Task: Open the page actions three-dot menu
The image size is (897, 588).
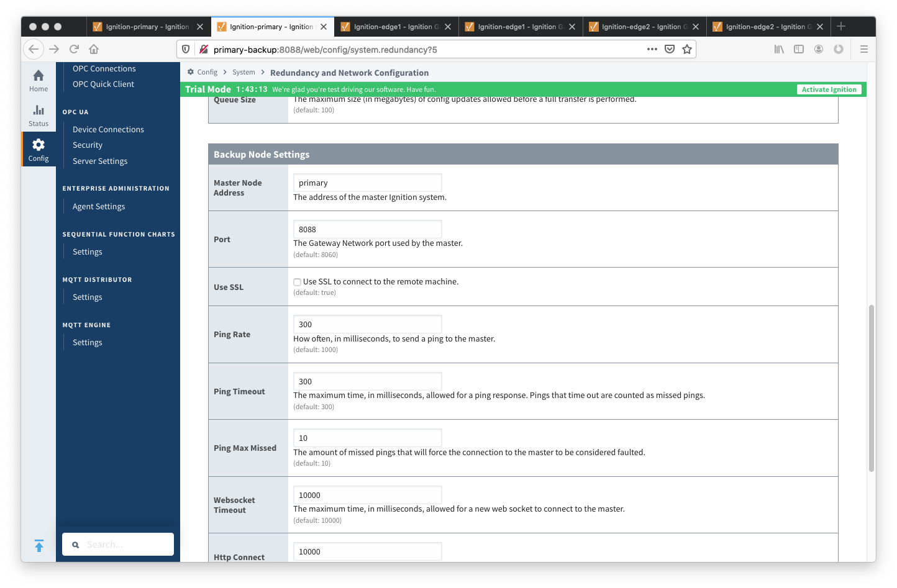Action: [x=652, y=49]
